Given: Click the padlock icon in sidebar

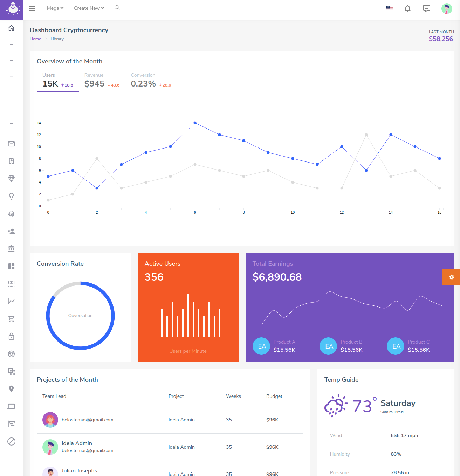Looking at the screenshot, I should tap(11, 336).
